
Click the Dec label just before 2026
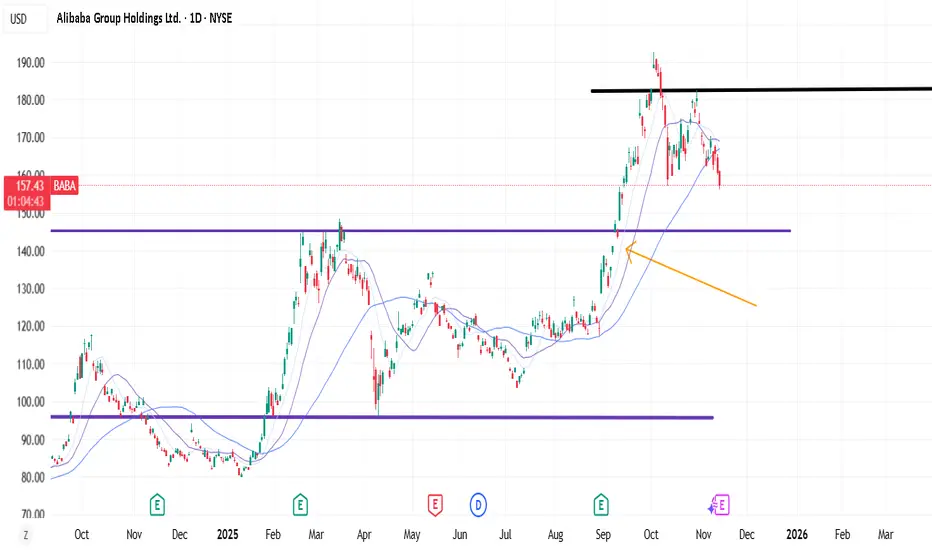coord(747,535)
